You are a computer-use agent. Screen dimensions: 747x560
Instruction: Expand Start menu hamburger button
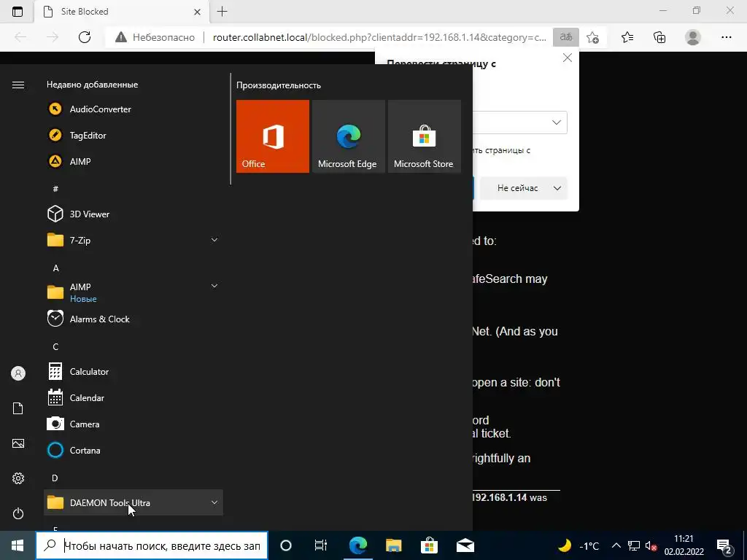point(18,85)
